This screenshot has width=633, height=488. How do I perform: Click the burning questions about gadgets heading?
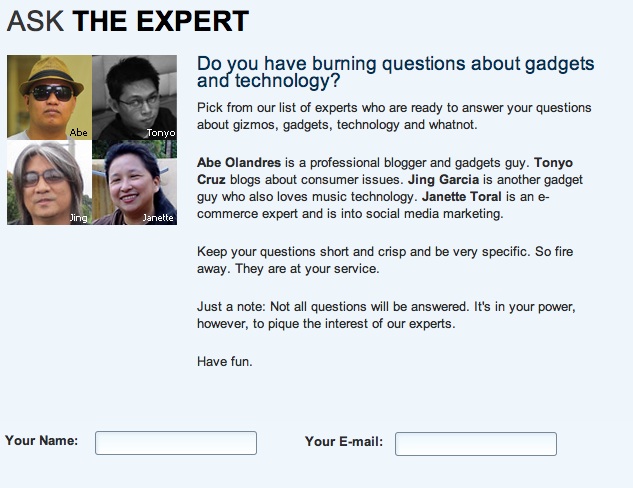pos(396,72)
